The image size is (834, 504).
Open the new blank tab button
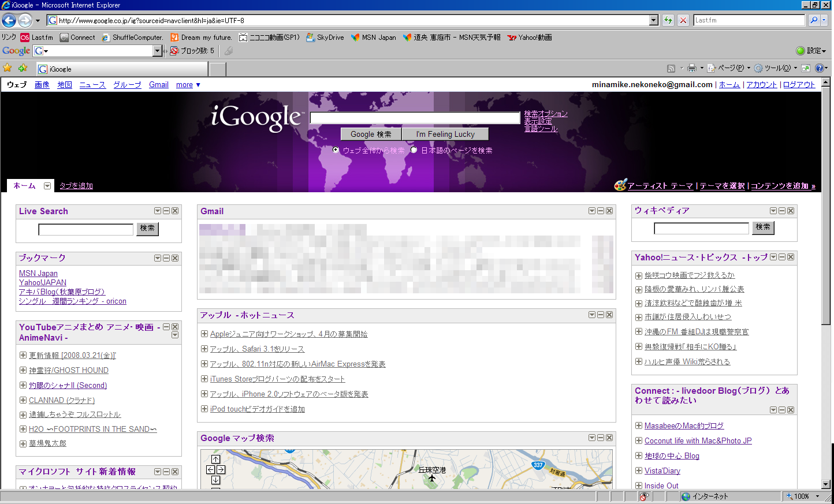click(x=217, y=69)
